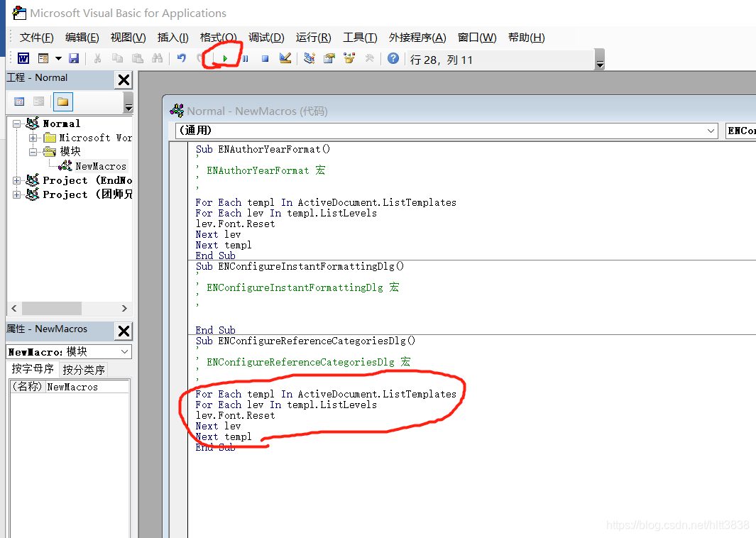
Task: Open the 帮助(H) menu
Action: 526,38
